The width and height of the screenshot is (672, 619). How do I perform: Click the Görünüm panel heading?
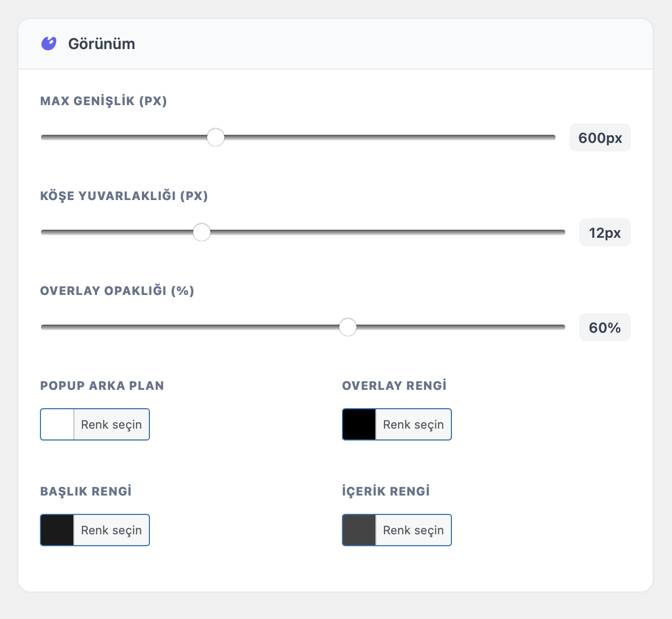(101, 44)
